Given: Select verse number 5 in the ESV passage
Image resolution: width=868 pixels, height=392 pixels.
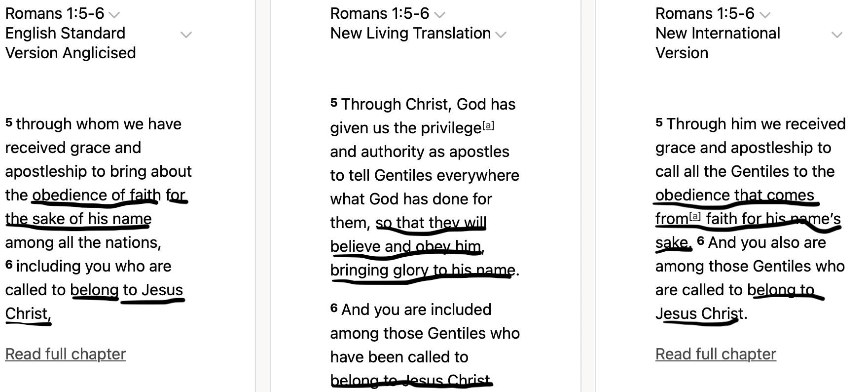Looking at the screenshot, I should tap(9, 122).
